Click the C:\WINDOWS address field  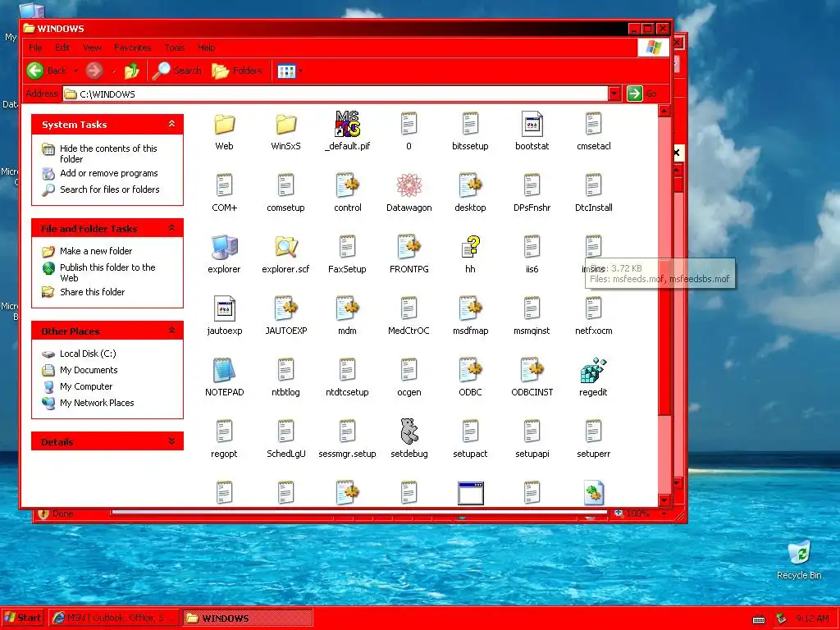tap(336, 94)
